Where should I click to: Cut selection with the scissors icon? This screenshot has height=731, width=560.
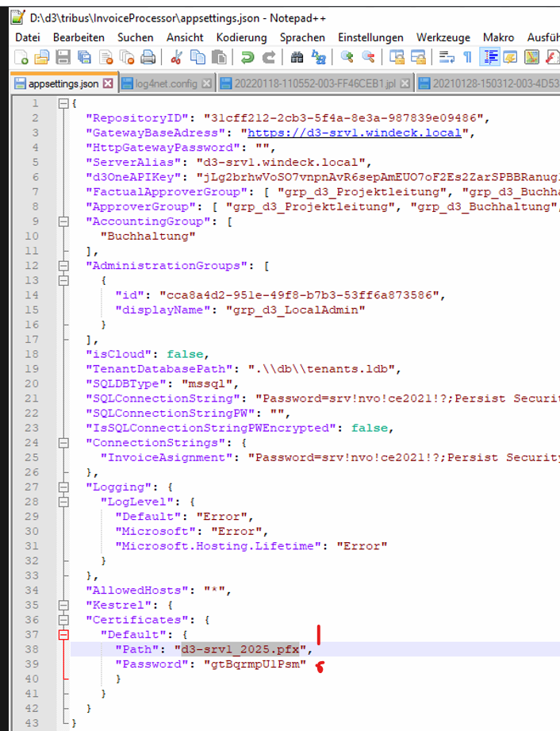pyautogui.click(x=177, y=57)
